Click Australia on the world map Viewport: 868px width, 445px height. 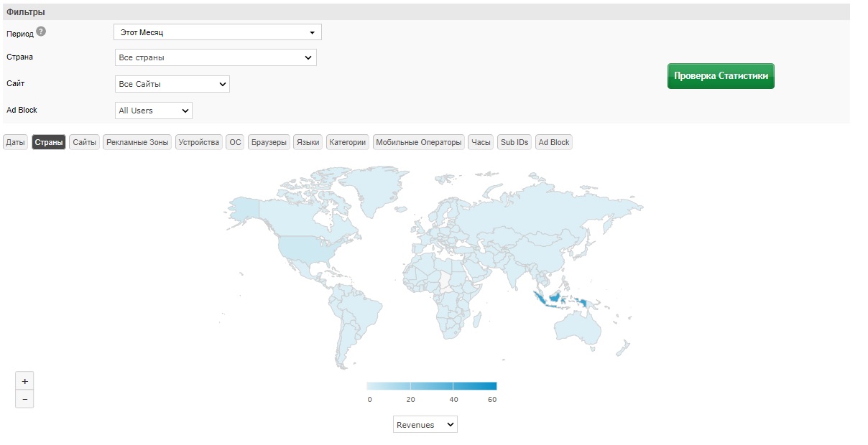[x=579, y=329]
